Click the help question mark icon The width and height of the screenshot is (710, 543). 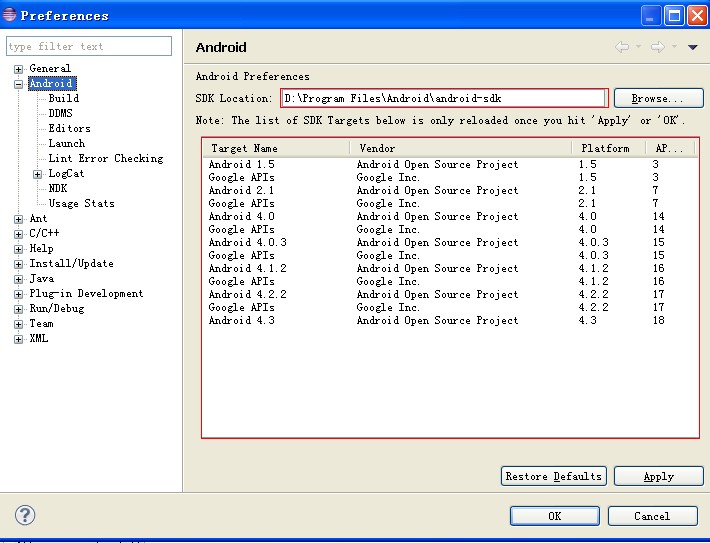point(26,515)
